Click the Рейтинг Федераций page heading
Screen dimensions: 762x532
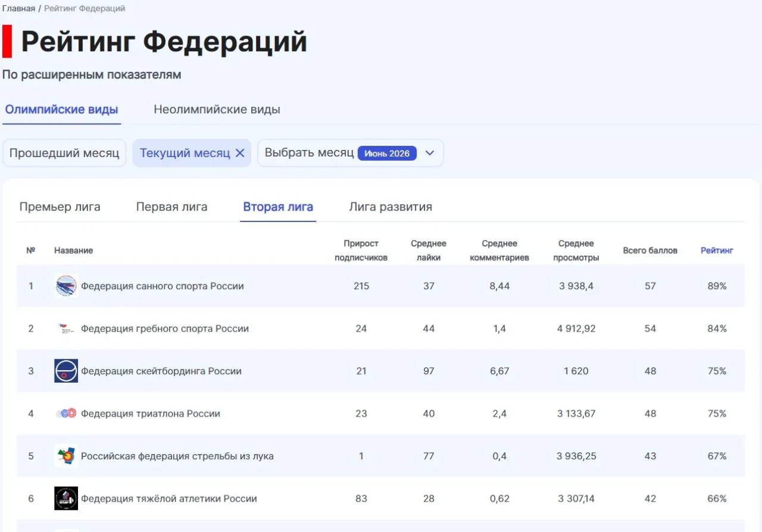click(x=164, y=42)
